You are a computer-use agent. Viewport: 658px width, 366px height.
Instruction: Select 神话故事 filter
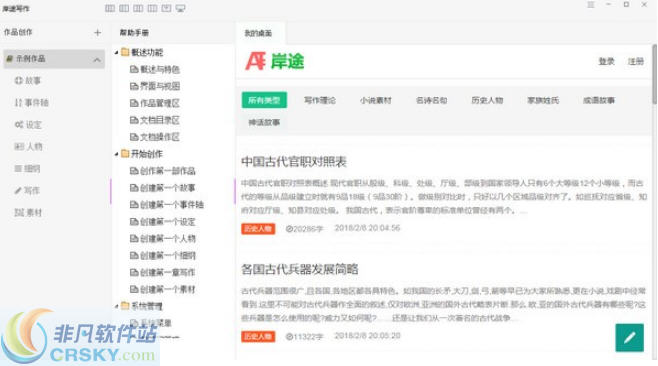pos(264,122)
